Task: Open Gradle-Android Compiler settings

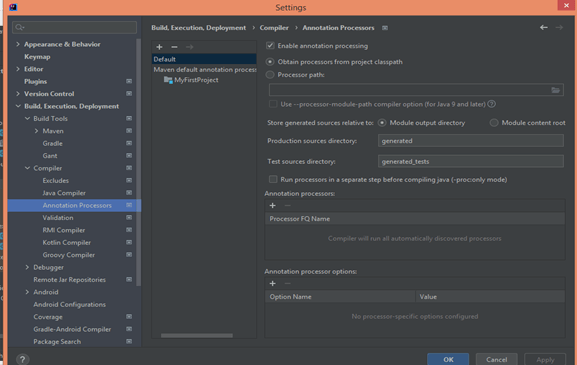Action: pyautogui.click(x=72, y=329)
